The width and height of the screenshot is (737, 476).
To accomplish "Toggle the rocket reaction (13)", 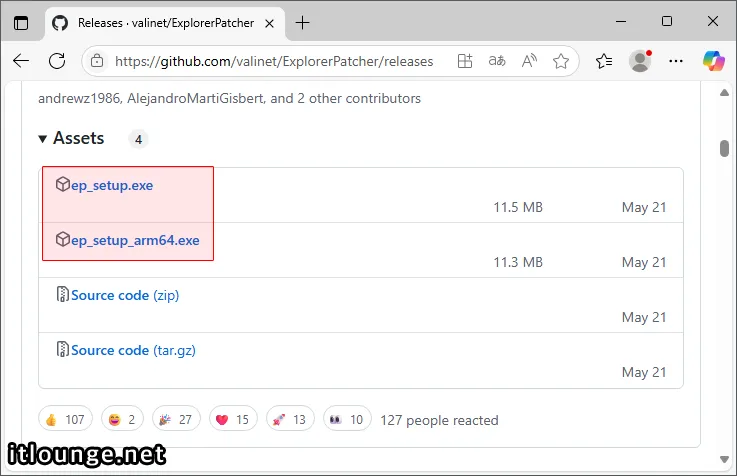I will click(290, 419).
